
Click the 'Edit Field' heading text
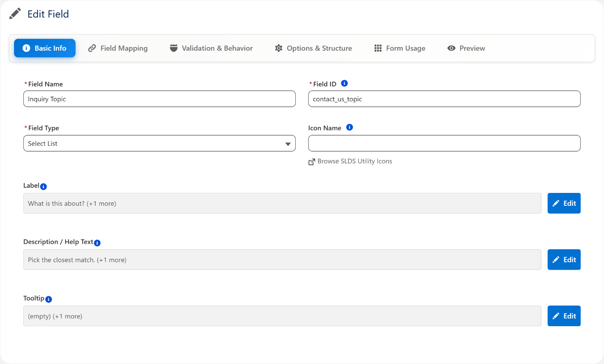(48, 14)
